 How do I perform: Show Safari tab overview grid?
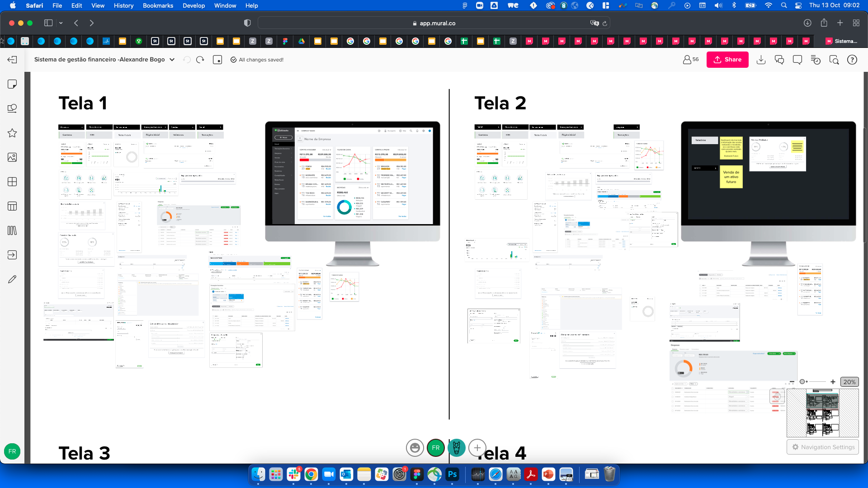pyautogui.click(x=856, y=23)
